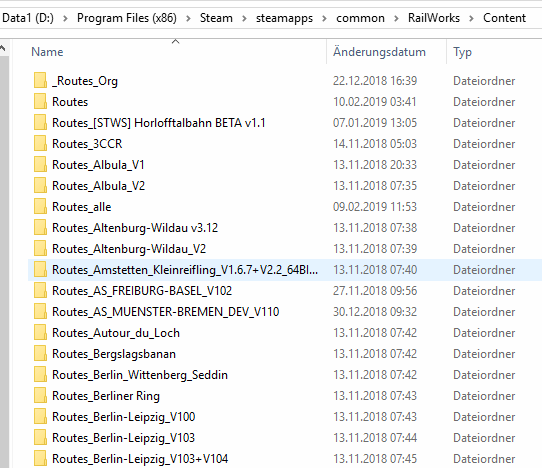Select Routes_AS_FREIBURG-BASEL_V102 name
The image size is (542, 468).
(142, 291)
